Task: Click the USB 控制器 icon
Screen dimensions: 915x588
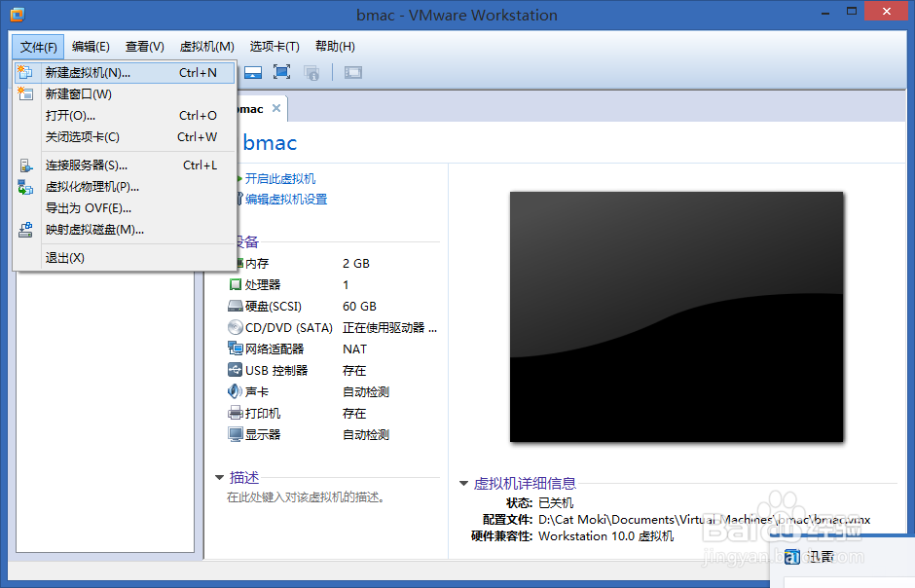Action: click(x=236, y=370)
